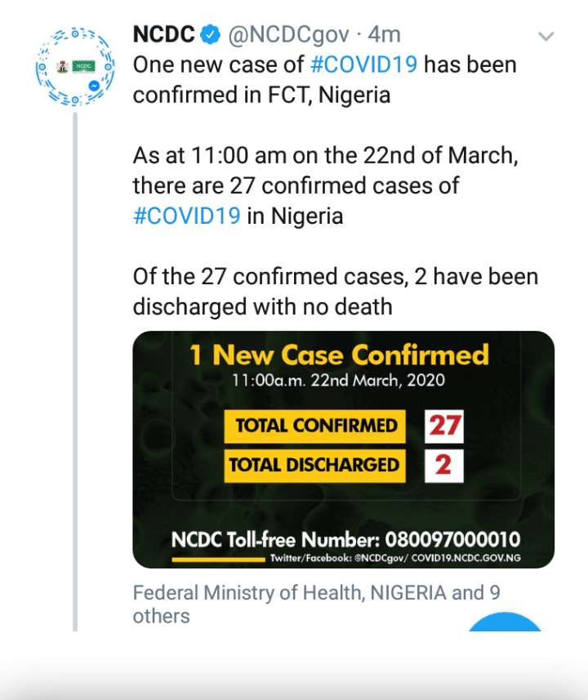The width and height of the screenshot is (588, 700).
Task: Open the NCDC display name
Action: point(163,35)
